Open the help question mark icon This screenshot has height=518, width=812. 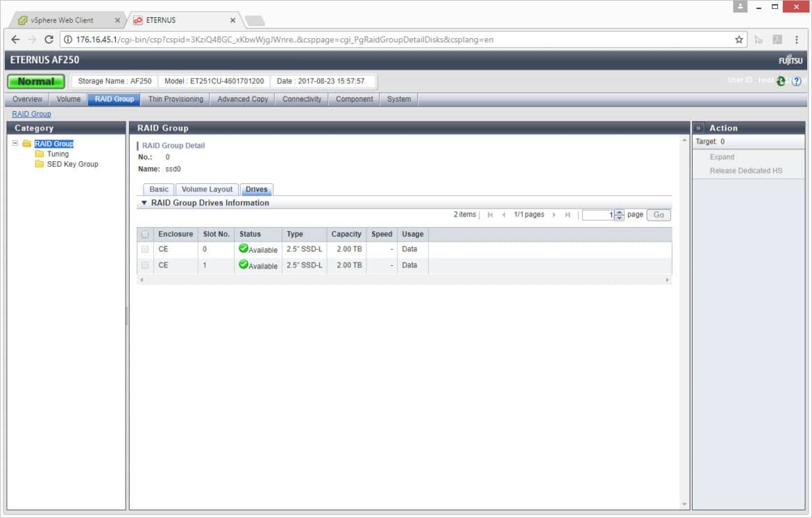tap(797, 81)
